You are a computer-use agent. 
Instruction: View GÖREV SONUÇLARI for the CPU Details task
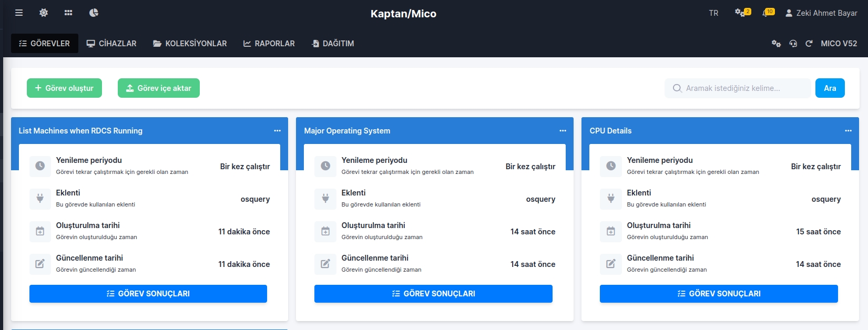coord(719,294)
